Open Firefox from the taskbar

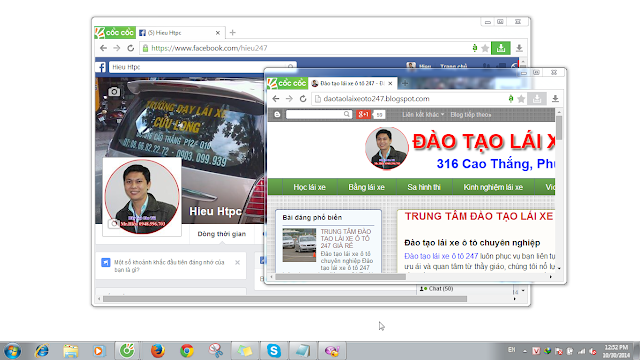coord(158,351)
